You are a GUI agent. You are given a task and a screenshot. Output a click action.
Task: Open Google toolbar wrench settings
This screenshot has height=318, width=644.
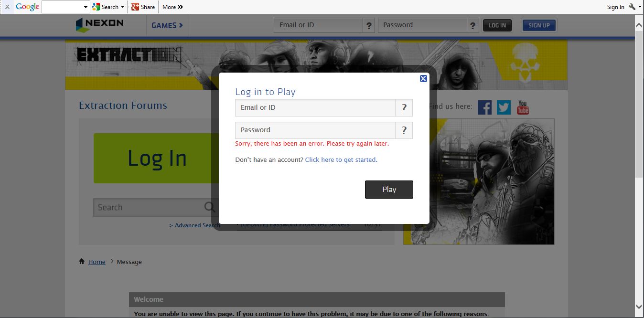point(632,7)
